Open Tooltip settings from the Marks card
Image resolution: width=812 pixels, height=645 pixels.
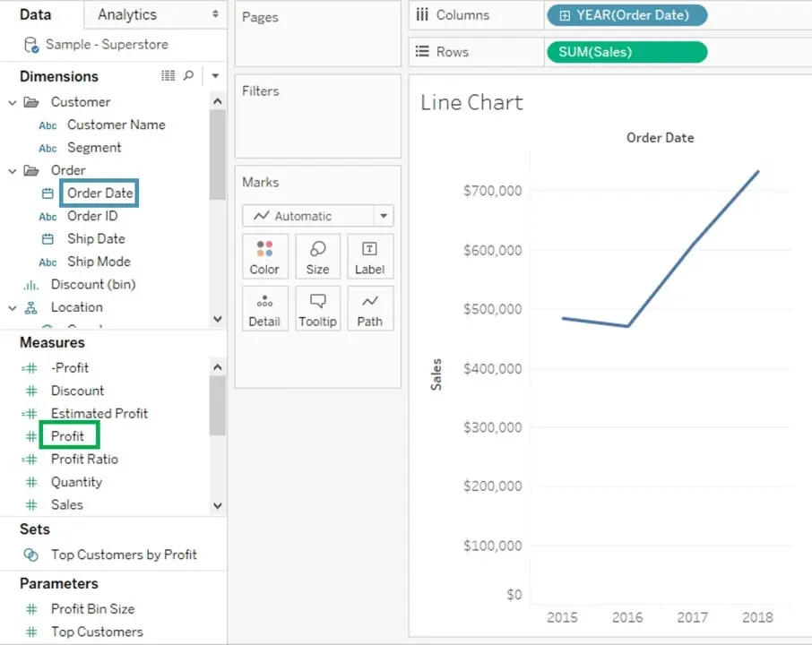[317, 308]
